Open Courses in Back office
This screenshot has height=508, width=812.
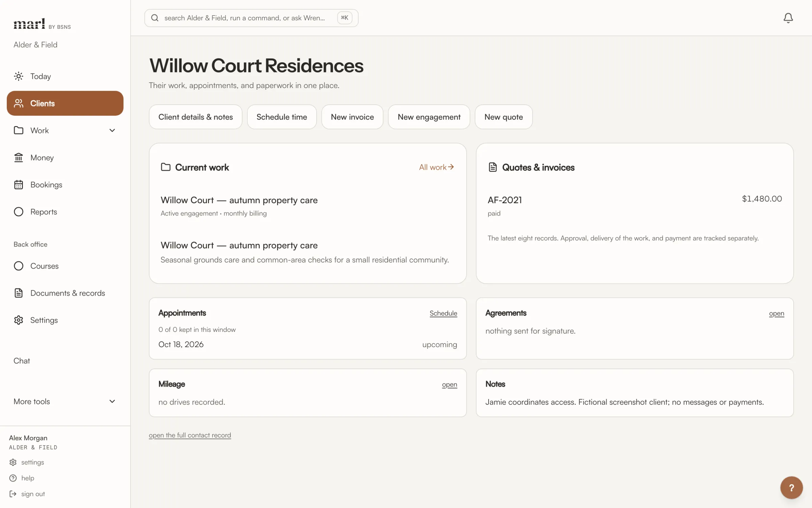point(65,266)
